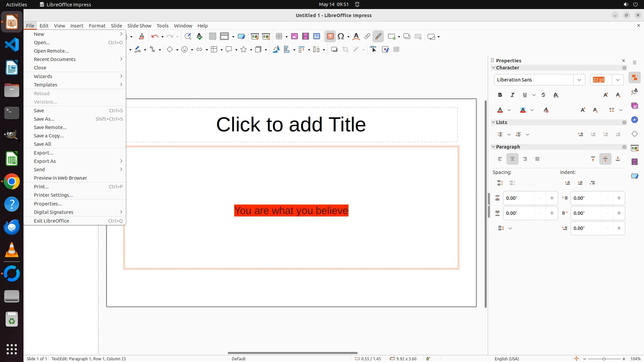Click Exit LibreOffice entry

pos(51,221)
